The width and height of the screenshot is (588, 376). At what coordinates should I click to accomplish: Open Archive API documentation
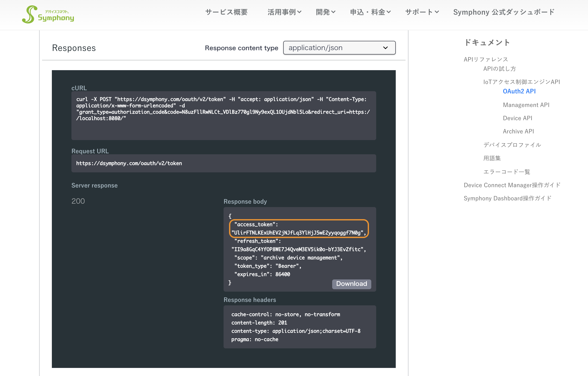click(x=518, y=131)
